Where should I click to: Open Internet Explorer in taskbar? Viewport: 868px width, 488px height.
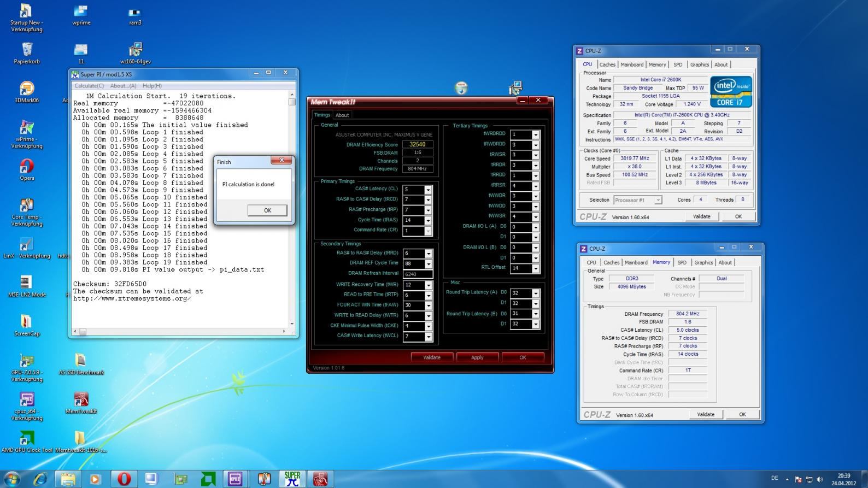point(40,479)
